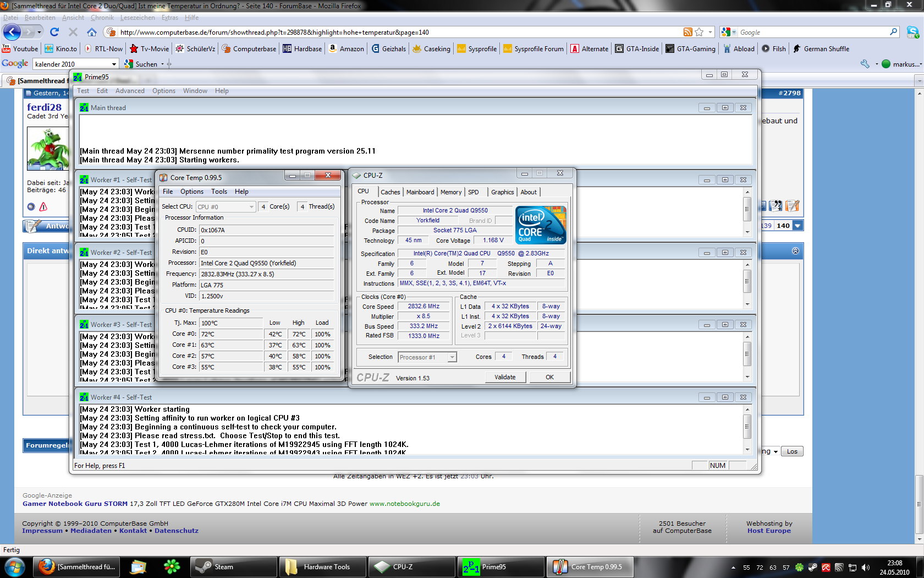Open Caseking bookmark
The height and width of the screenshot is (578, 924).
tap(432, 48)
